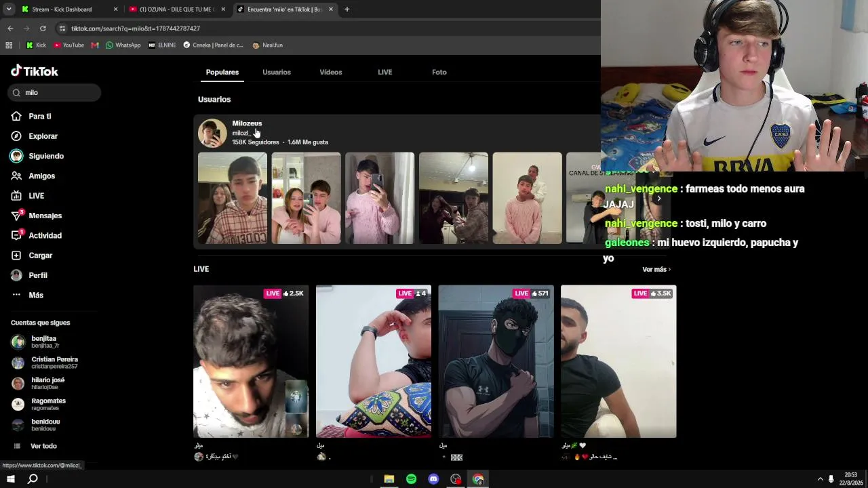Open the taskbar clock and date
The image size is (868, 488).
pos(852,479)
